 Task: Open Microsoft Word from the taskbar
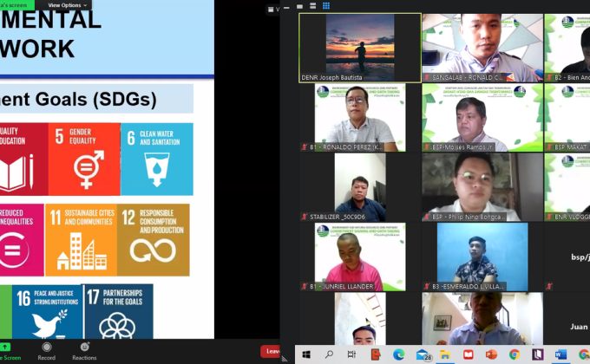[560, 354]
